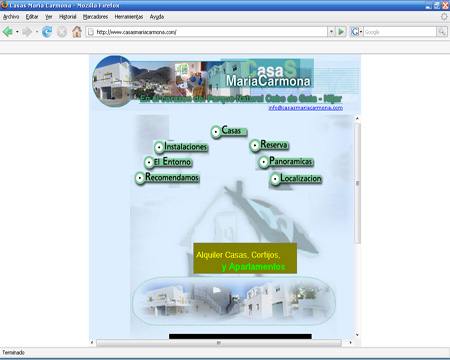Click the panoramic houses photo strip
450x360 pixels.
[x=234, y=301]
